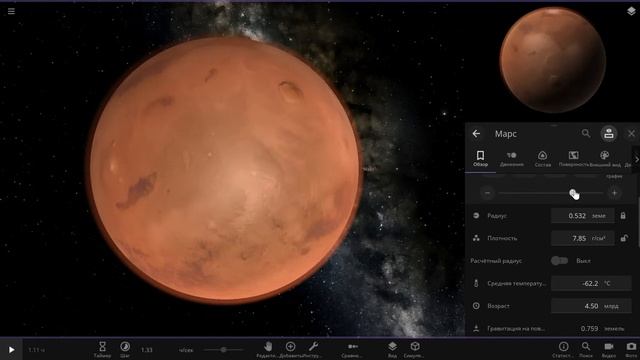Image resolution: width=640 pixels, height=360 pixels.
Task: Toggle the lock next to Радиус
Action: tap(623, 215)
